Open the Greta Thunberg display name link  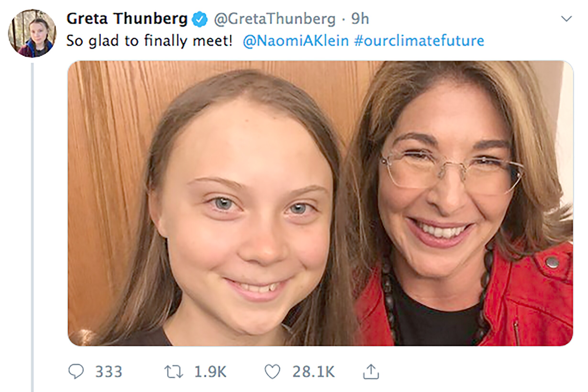127,19
